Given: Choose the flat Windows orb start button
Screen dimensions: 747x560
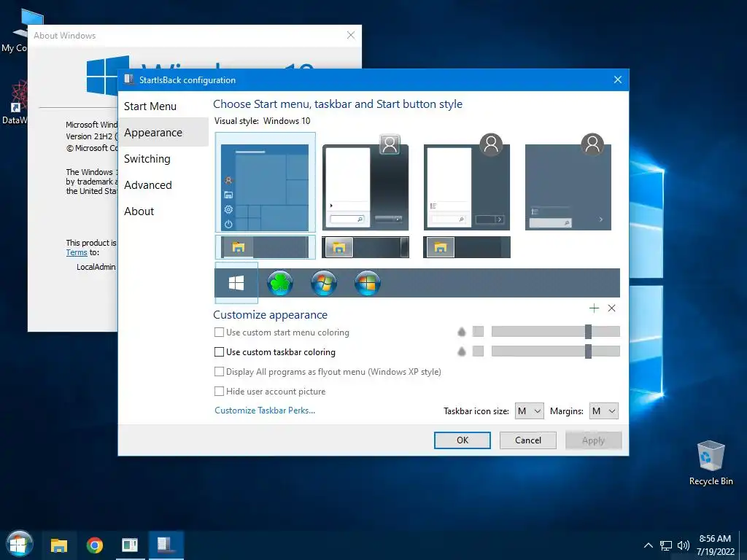Looking at the screenshot, I should [368, 283].
